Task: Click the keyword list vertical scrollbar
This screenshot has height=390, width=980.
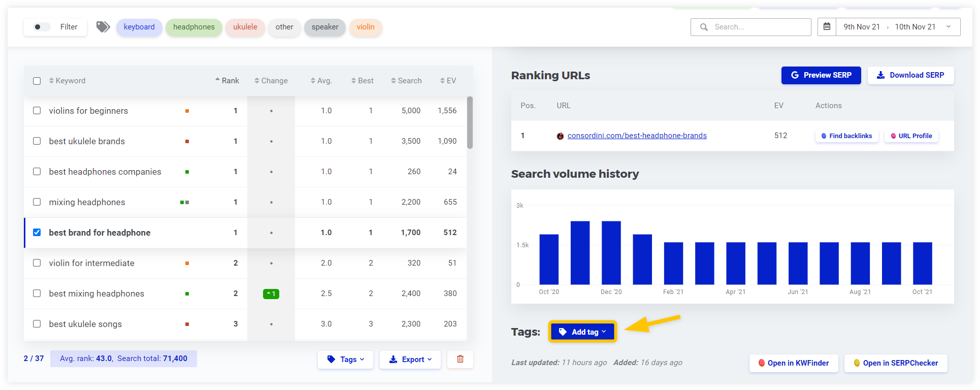Action: [x=470, y=122]
